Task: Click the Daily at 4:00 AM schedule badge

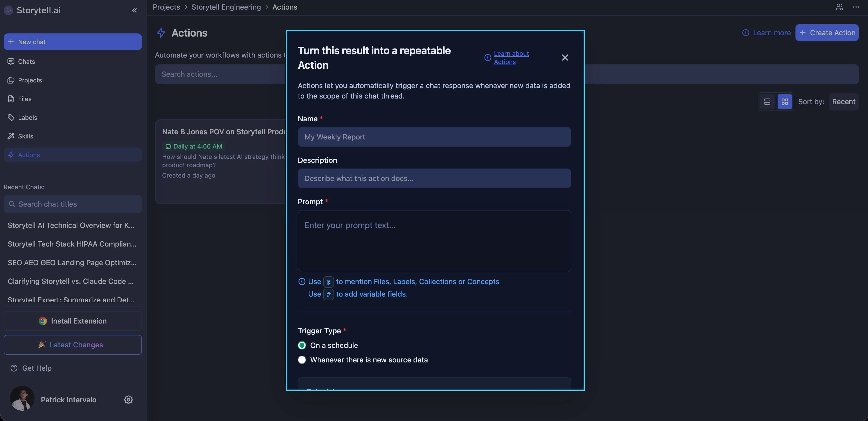Action: [x=194, y=146]
